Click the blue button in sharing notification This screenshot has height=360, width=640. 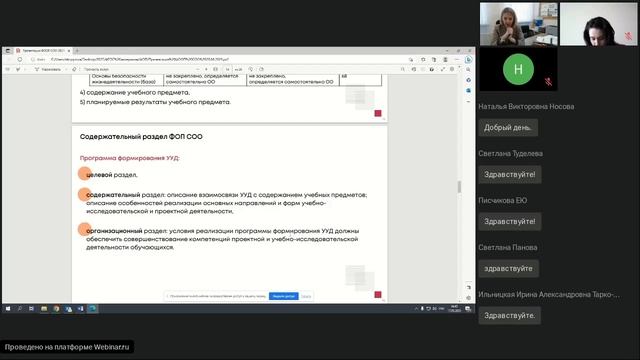point(284,296)
